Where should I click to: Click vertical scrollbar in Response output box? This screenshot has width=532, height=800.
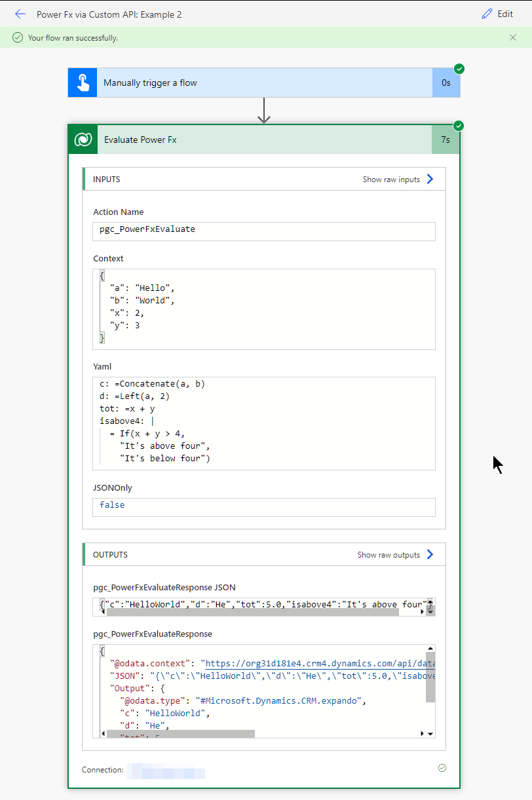(x=430, y=677)
